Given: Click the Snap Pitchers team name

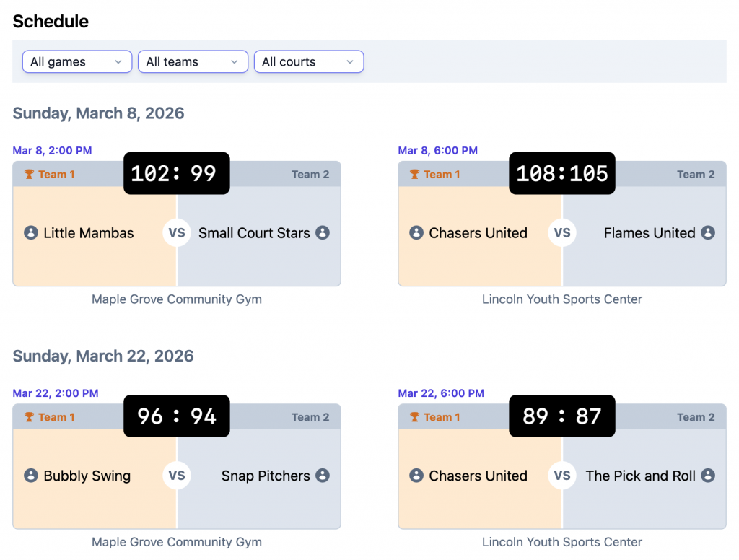Looking at the screenshot, I should 266,476.
